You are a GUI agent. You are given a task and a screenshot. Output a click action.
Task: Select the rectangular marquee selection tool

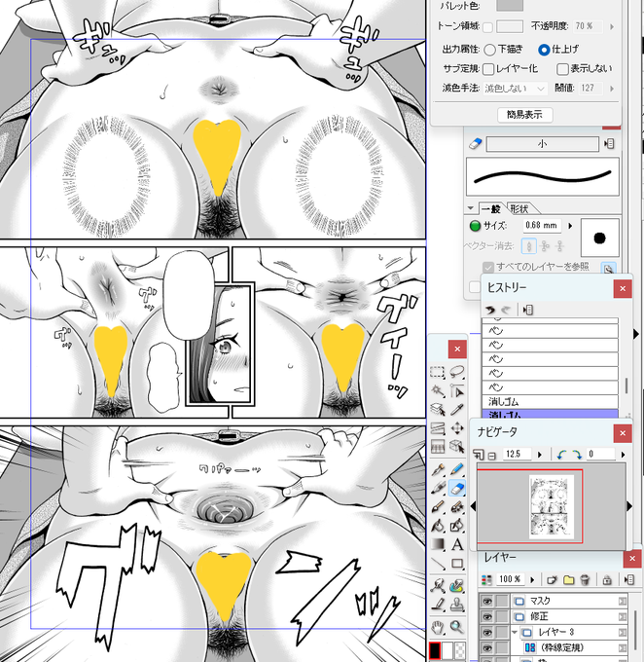pyautogui.click(x=438, y=372)
